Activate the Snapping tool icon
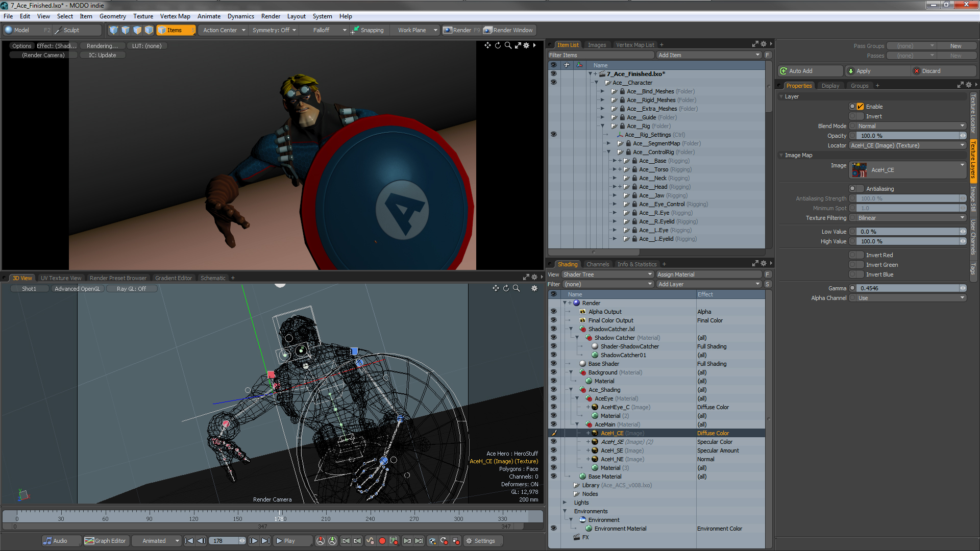This screenshot has width=980, height=551. tap(355, 30)
